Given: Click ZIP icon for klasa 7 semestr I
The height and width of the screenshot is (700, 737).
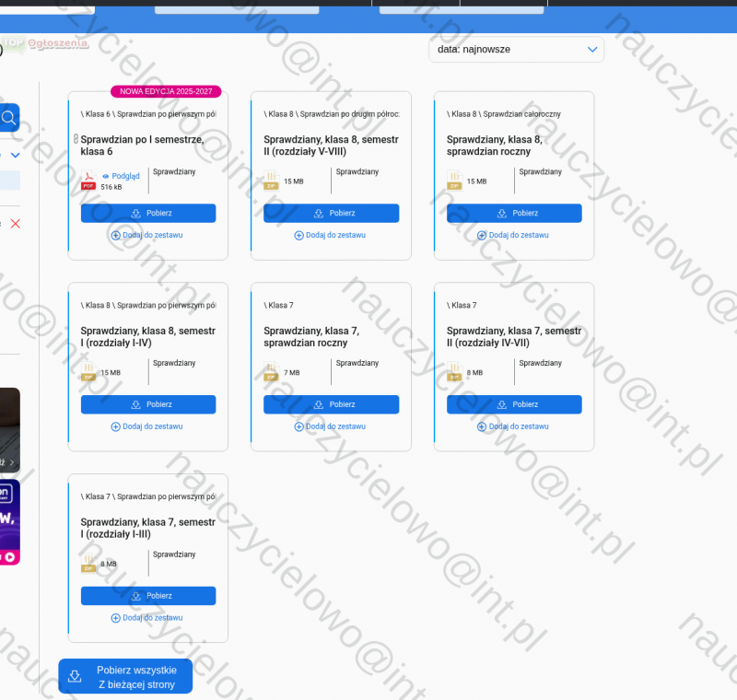Looking at the screenshot, I should [88, 564].
